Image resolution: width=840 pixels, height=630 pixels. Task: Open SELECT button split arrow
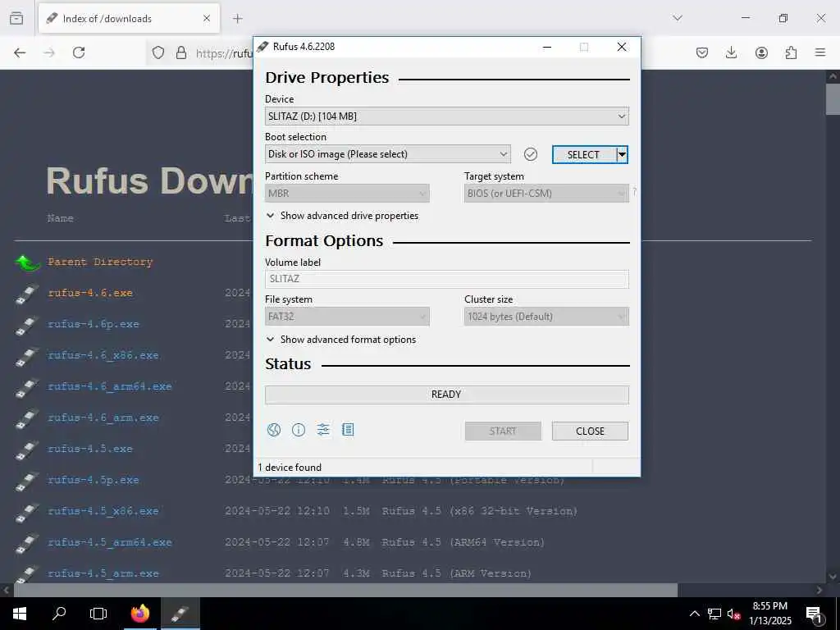click(x=622, y=155)
